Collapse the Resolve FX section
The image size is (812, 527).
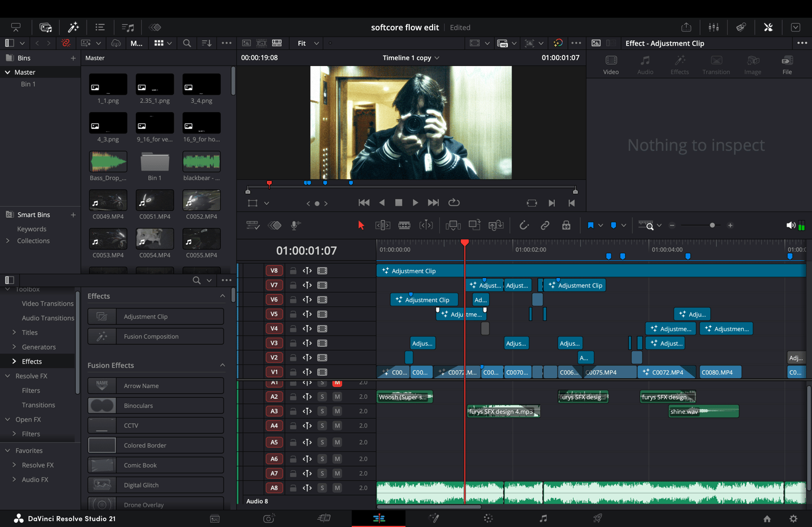click(8, 376)
